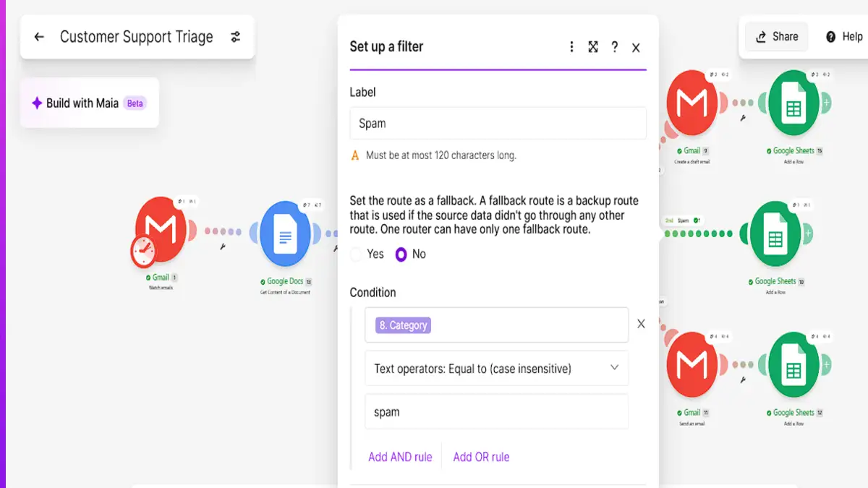Click the Share button
Viewport: 868px width, 488px height.
[777, 37]
